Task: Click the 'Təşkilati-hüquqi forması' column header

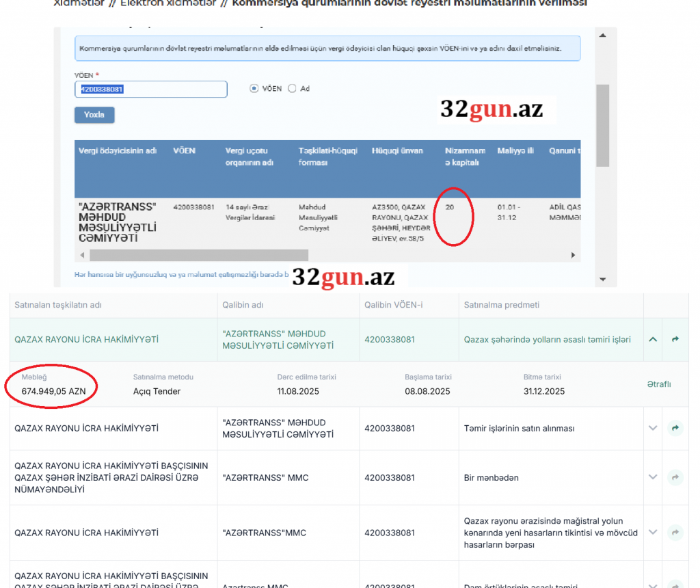Action: click(327, 157)
